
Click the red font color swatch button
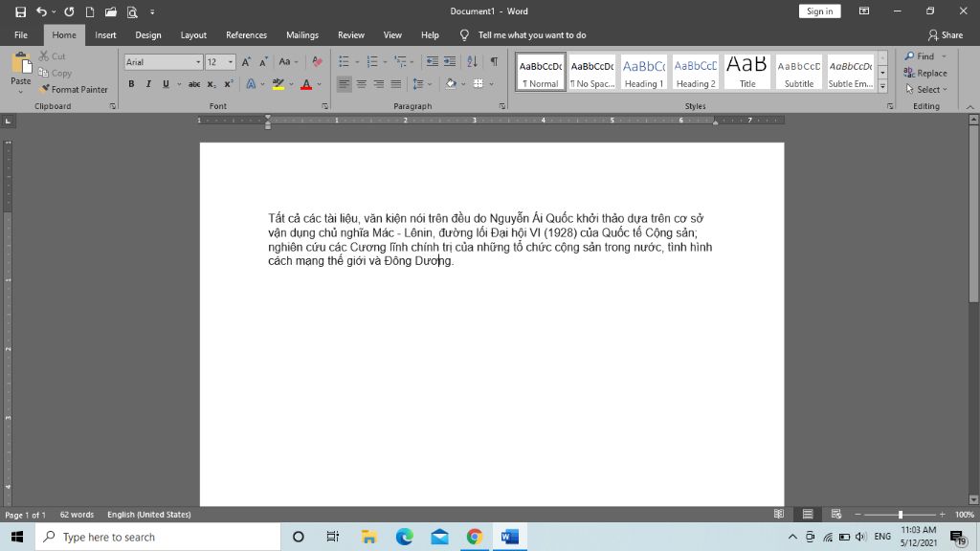point(306,84)
